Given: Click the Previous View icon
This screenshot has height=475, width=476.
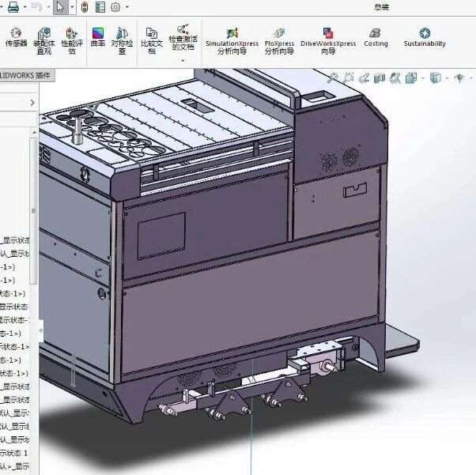Looking at the screenshot, I should (364, 78).
